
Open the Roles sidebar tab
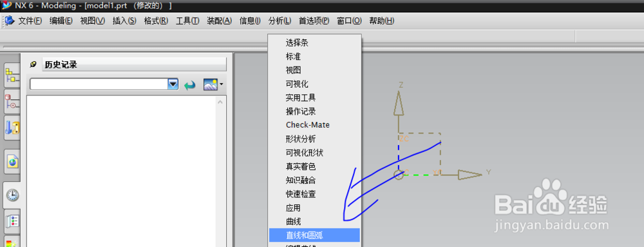click(x=12, y=221)
